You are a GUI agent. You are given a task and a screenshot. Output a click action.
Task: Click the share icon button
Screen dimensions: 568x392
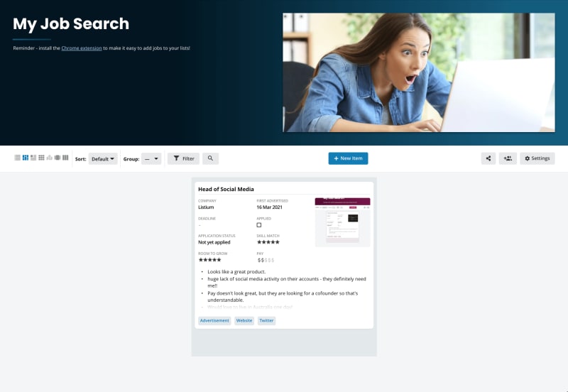point(488,158)
